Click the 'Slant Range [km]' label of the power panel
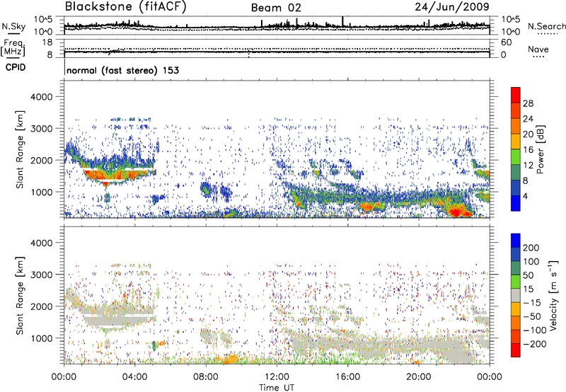The width and height of the screenshot is (566, 392). 20,149
